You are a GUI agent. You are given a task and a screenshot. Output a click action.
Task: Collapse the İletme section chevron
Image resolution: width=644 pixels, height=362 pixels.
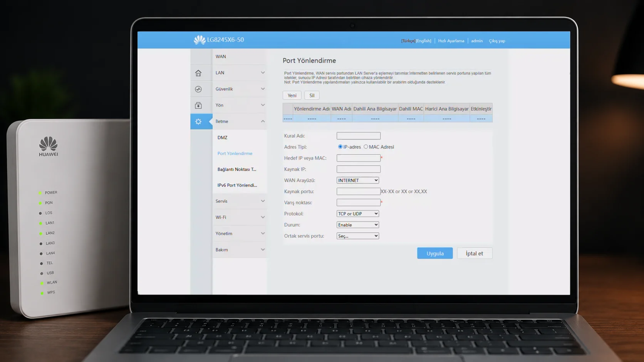[263, 121]
